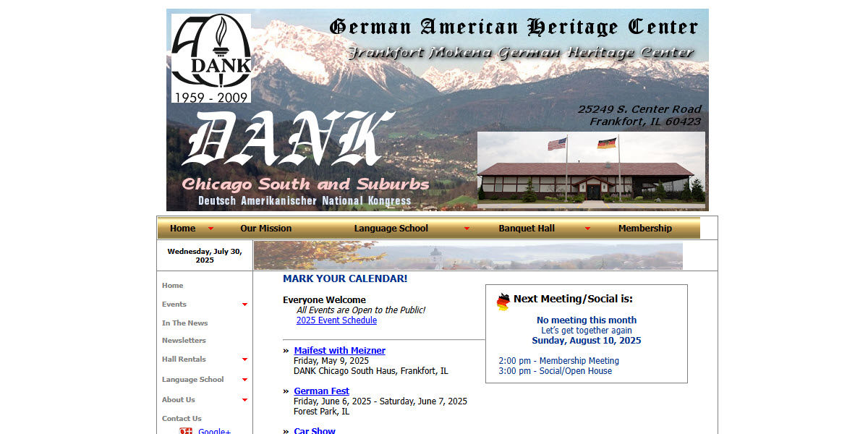868x434 pixels.
Task: Open the About Us dropdown arrow
Action: 246,401
